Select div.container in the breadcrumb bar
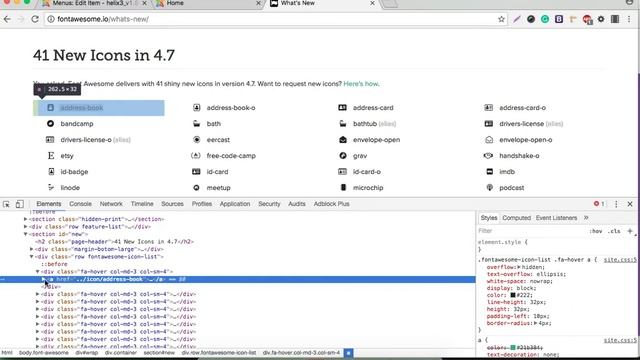The image size is (640, 360). tap(121, 353)
